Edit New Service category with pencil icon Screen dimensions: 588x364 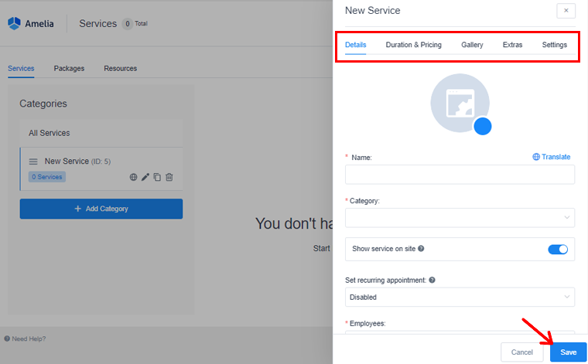pos(145,177)
